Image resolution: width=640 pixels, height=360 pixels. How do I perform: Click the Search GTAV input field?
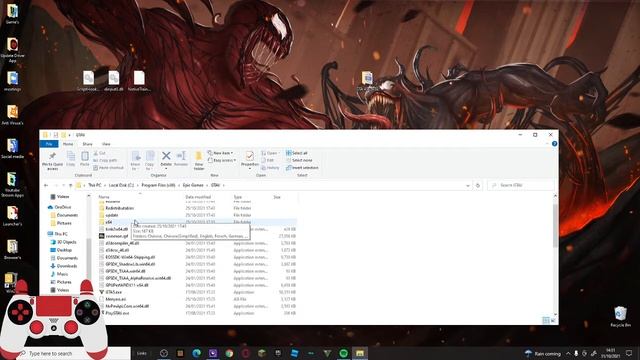click(x=521, y=185)
